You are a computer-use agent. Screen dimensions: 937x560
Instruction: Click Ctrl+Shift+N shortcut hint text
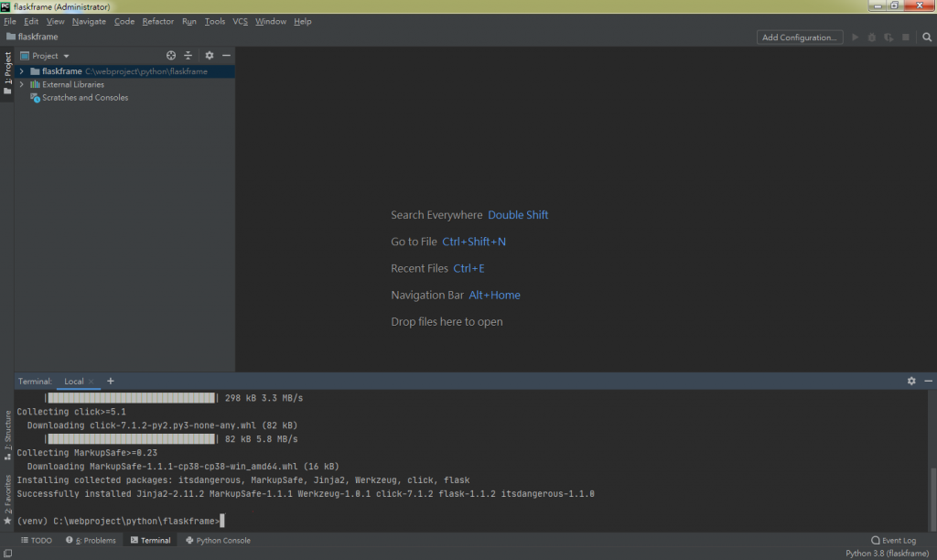tap(474, 242)
